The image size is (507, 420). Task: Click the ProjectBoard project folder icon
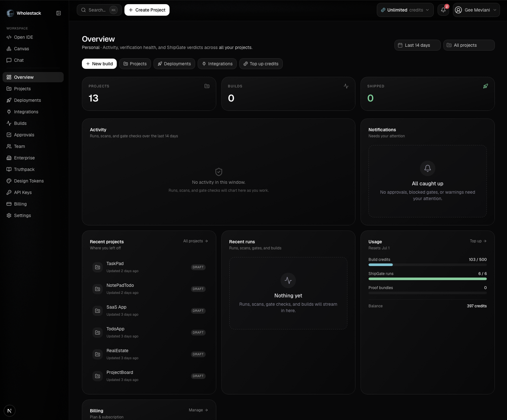pos(98,376)
